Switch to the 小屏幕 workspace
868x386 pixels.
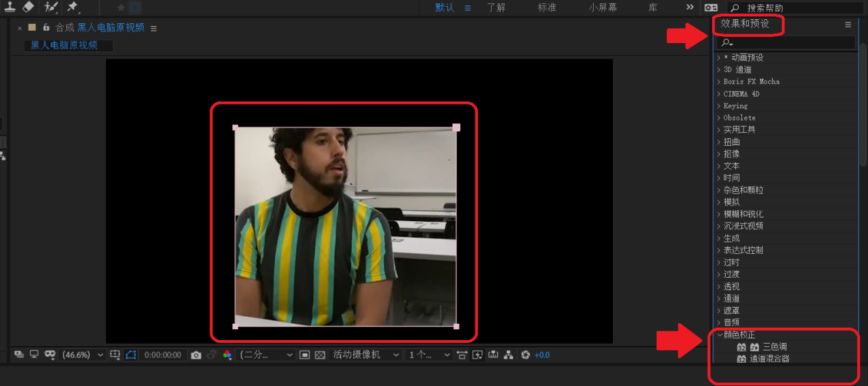[603, 8]
